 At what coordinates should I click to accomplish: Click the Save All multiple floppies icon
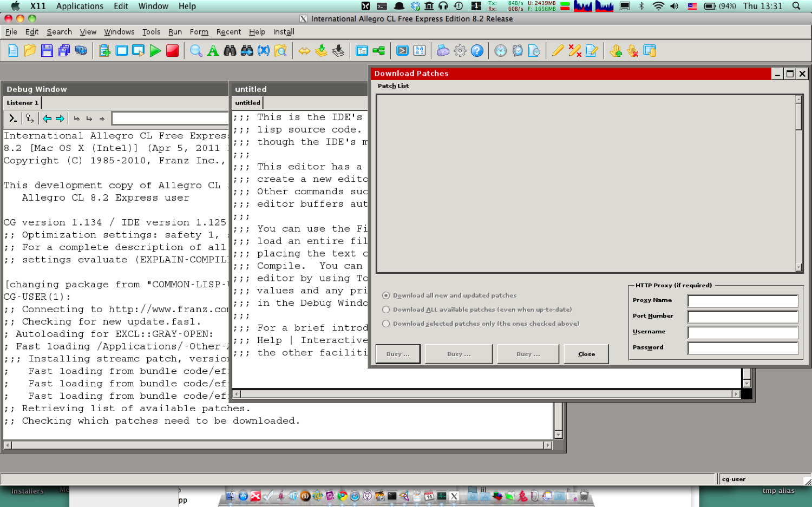coord(64,51)
